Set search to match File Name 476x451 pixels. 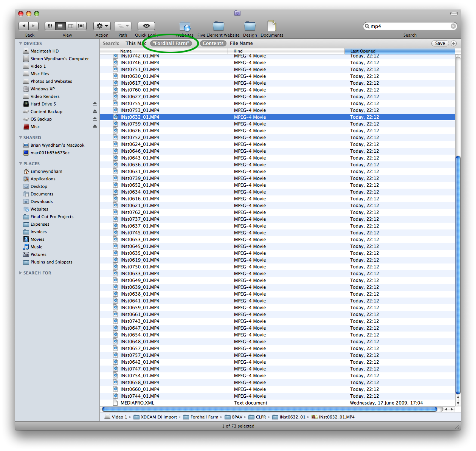(x=241, y=43)
